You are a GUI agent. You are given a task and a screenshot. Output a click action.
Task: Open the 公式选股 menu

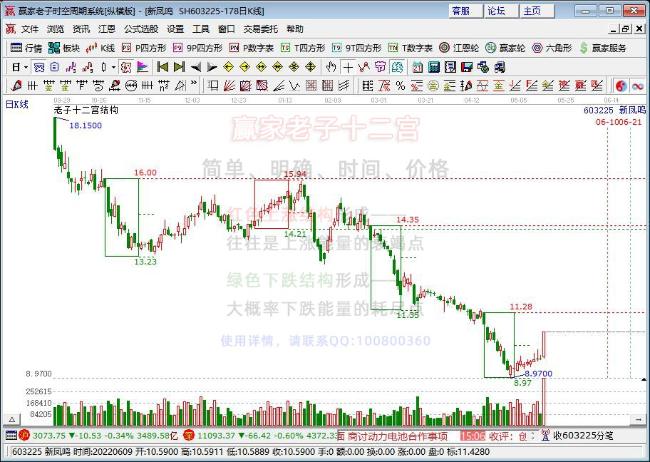(141, 29)
